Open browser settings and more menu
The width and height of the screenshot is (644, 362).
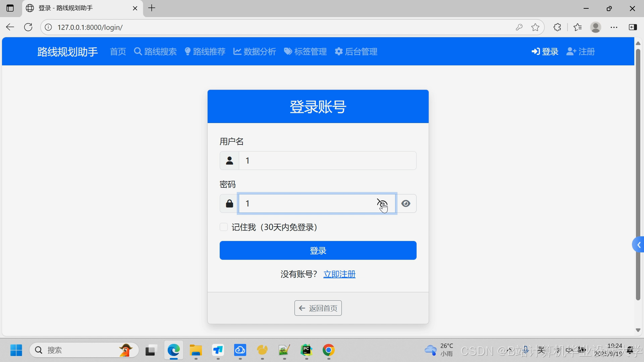(x=614, y=27)
